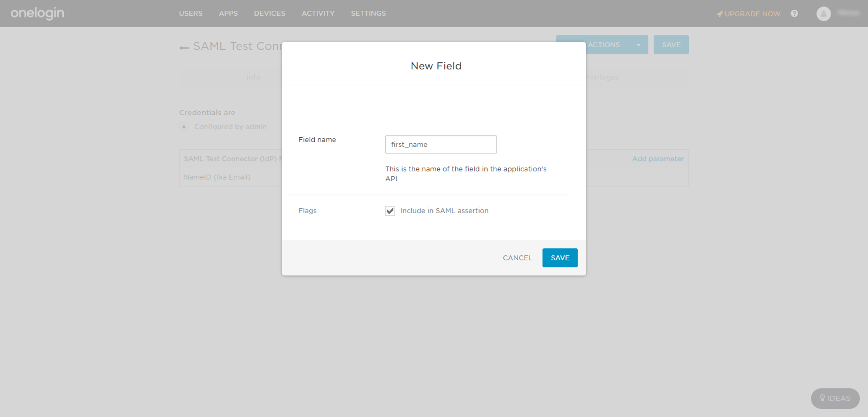Open the Ideas feedback button
The height and width of the screenshot is (417, 868).
[835, 398]
